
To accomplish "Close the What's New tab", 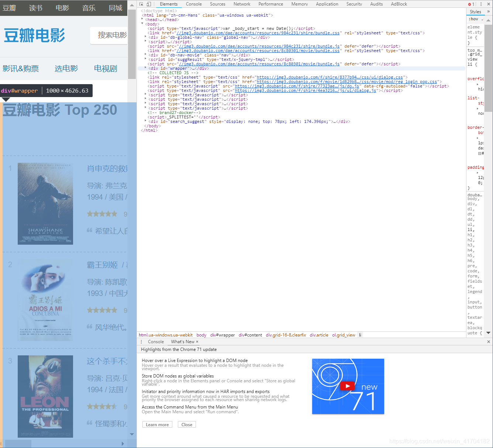I will click(x=197, y=342).
